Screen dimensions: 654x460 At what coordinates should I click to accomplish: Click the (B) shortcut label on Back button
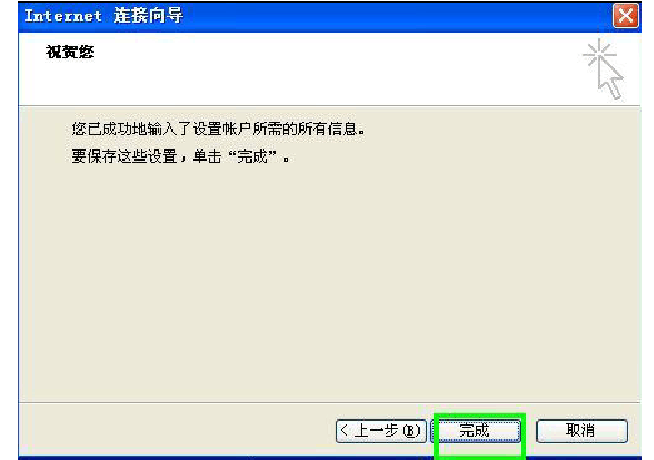[x=410, y=430]
